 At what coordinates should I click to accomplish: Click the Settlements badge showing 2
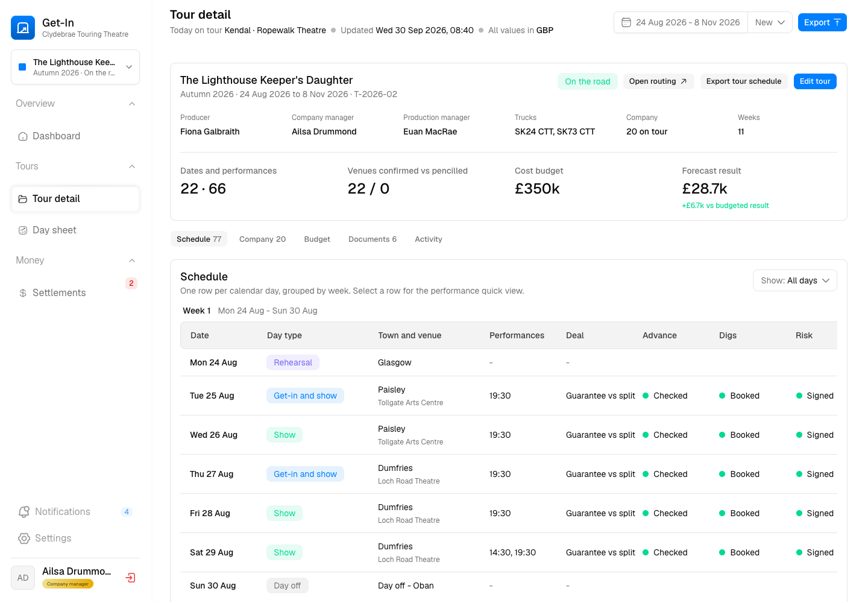131,283
